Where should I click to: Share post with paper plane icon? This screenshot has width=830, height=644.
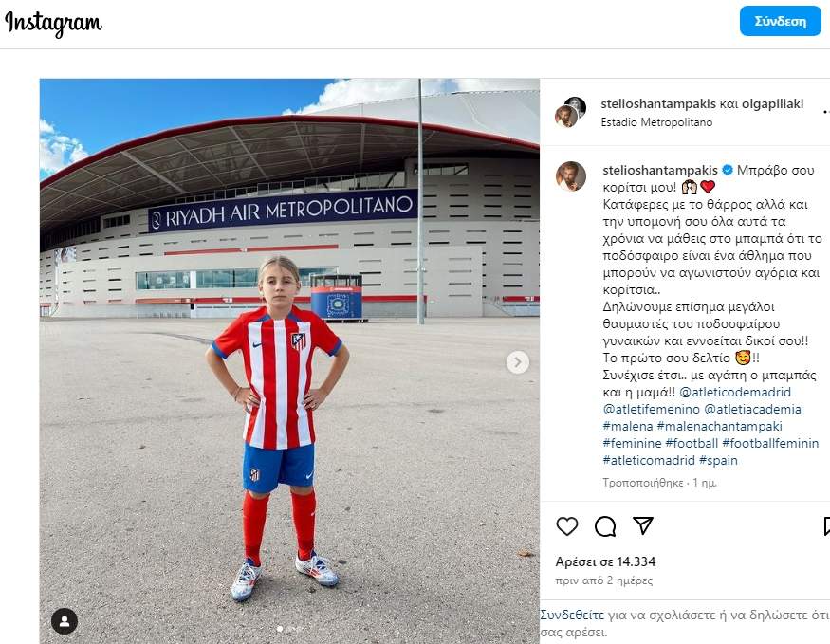(643, 525)
